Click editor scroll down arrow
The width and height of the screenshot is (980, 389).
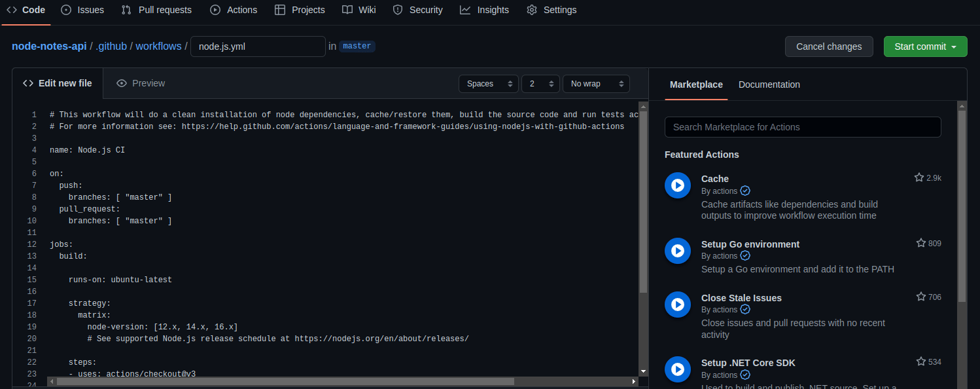point(643,371)
